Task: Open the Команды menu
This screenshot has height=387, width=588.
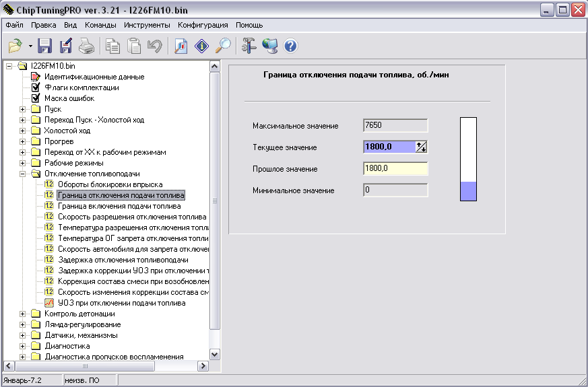Action: pos(100,25)
